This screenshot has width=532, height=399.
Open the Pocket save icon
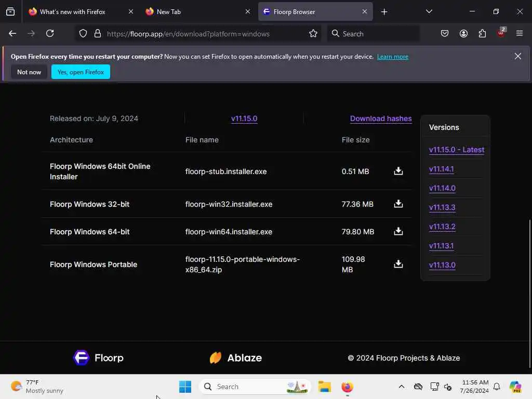tap(445, 33)
